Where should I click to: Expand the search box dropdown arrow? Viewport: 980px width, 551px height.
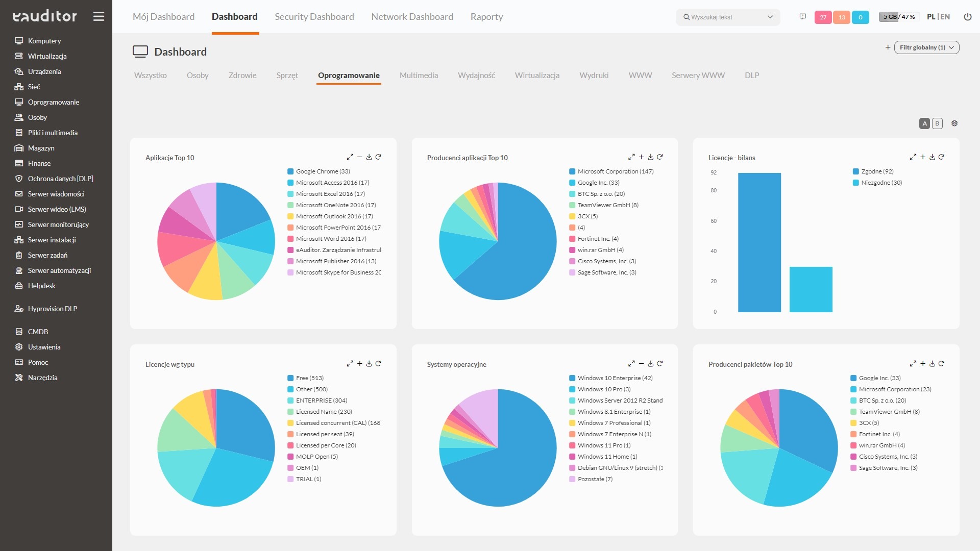pyautogui.click(x=770, y=17)
